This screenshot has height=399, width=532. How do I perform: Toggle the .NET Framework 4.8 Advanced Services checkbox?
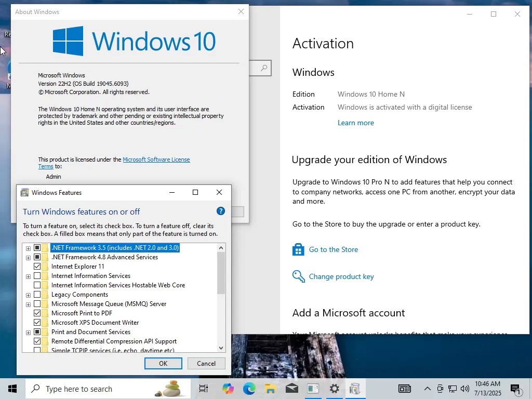[37, 257]
